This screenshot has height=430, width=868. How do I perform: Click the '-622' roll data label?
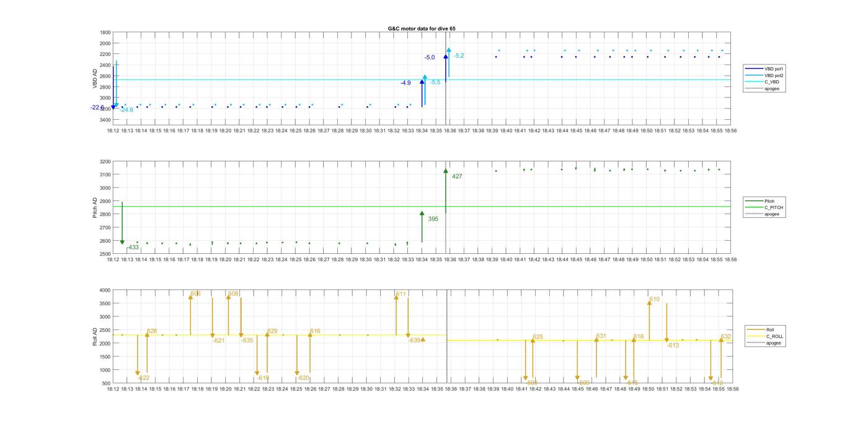(x=143, y=378)
